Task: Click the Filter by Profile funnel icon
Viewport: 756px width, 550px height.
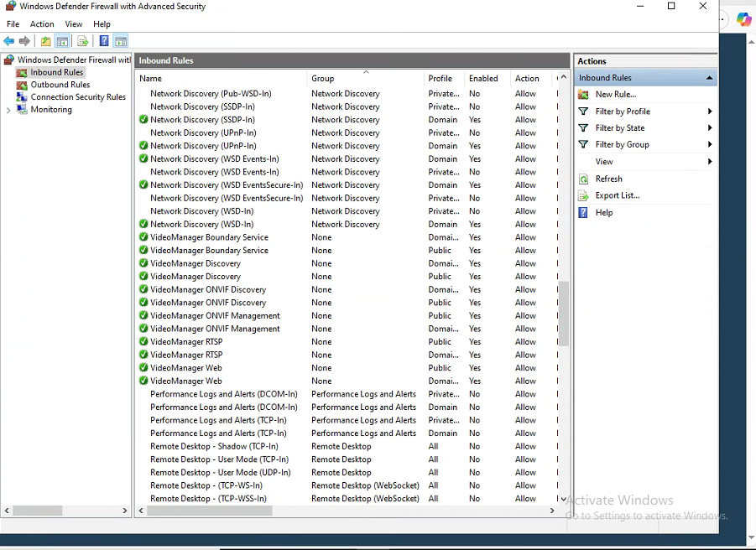Action: pos(583,112)
